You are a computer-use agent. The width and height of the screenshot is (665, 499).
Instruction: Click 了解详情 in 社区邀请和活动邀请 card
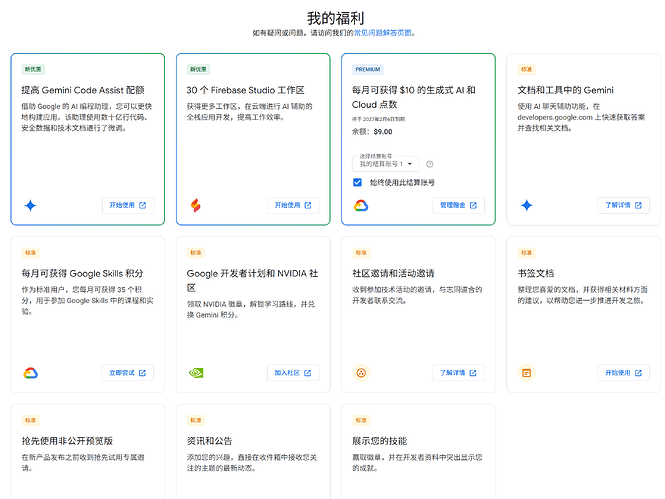[458, 373]
